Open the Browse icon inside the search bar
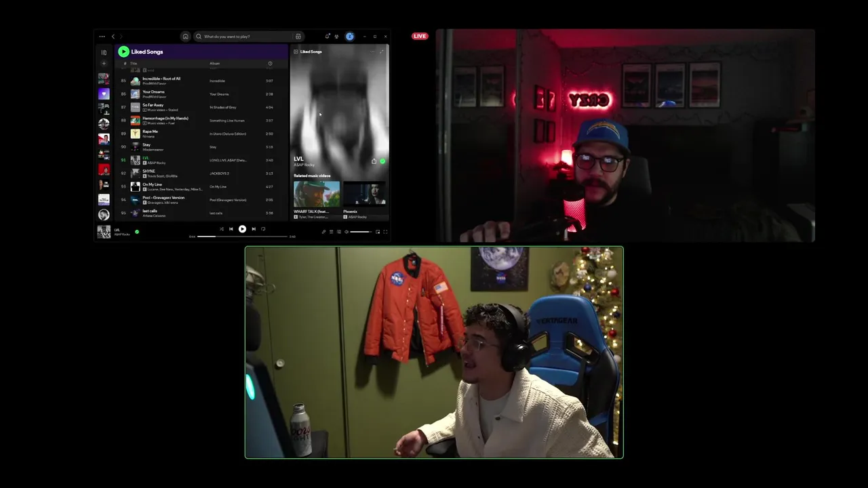This screenshot has width=868, height=488. pyautogui.click(x=298, y=37)
